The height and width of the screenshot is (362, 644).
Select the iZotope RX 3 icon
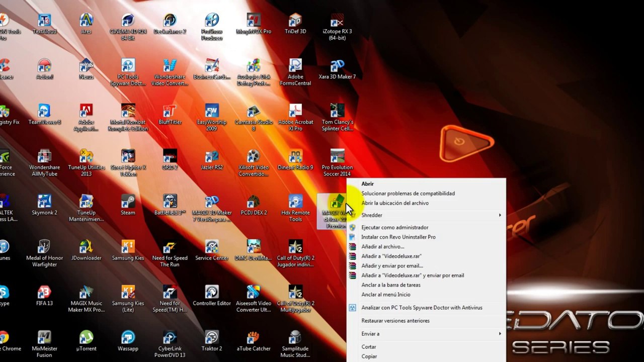tap(337, 27)
